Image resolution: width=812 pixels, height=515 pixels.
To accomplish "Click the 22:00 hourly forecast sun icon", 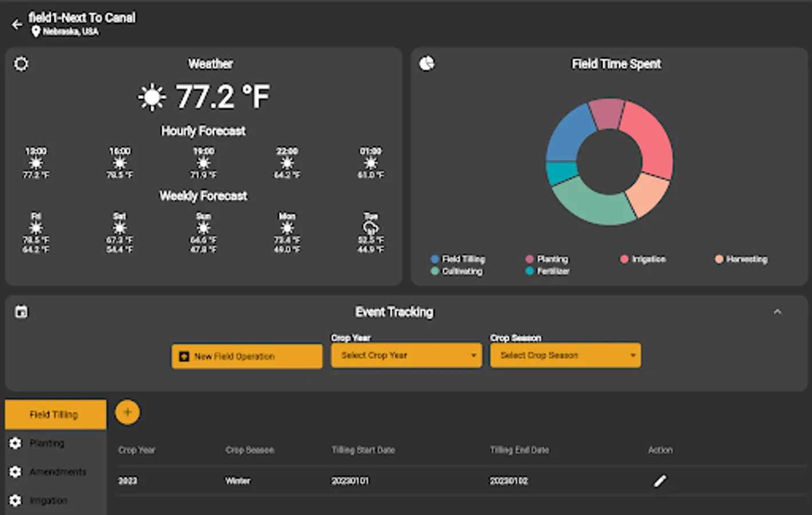I will pyautogui.click(x=287, y=163).
